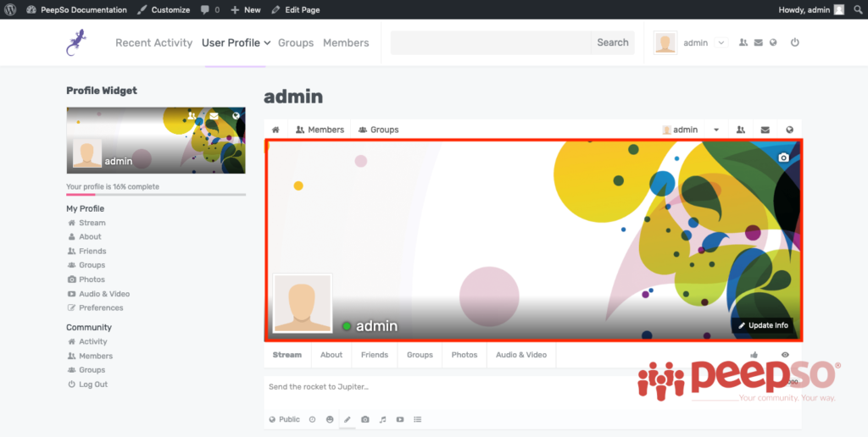The width and height of the screenshot is (868, 437).
Task: Open the Public privacy dropdown in postbox
Action: (x=284, y=419)
